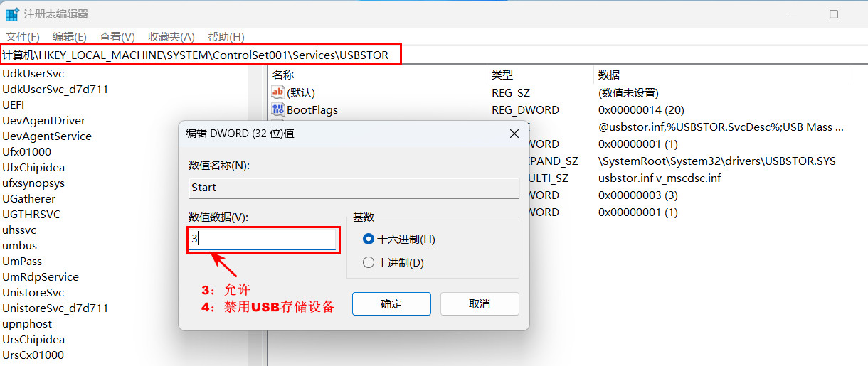Select the UdkUserSvc tree key
Image resolution: width=868 pixels, height=366 pixels.
33,73
